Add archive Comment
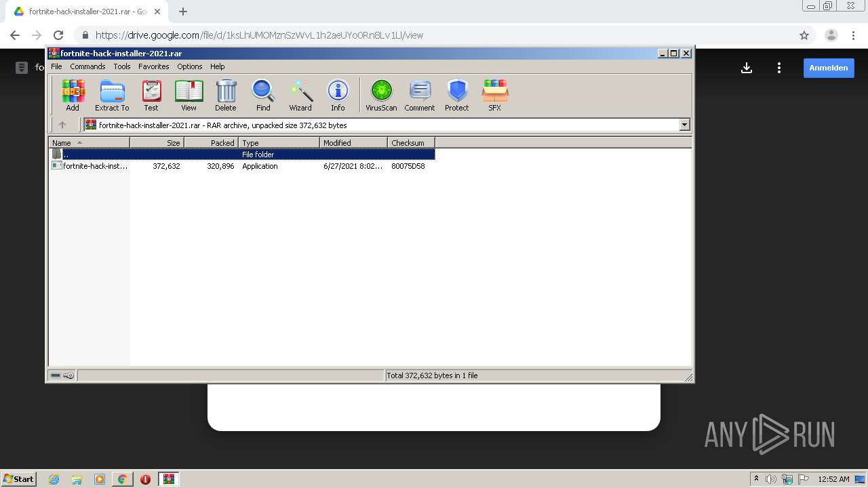The height and width of the screenshot is (488, 868). click(420, 96)
